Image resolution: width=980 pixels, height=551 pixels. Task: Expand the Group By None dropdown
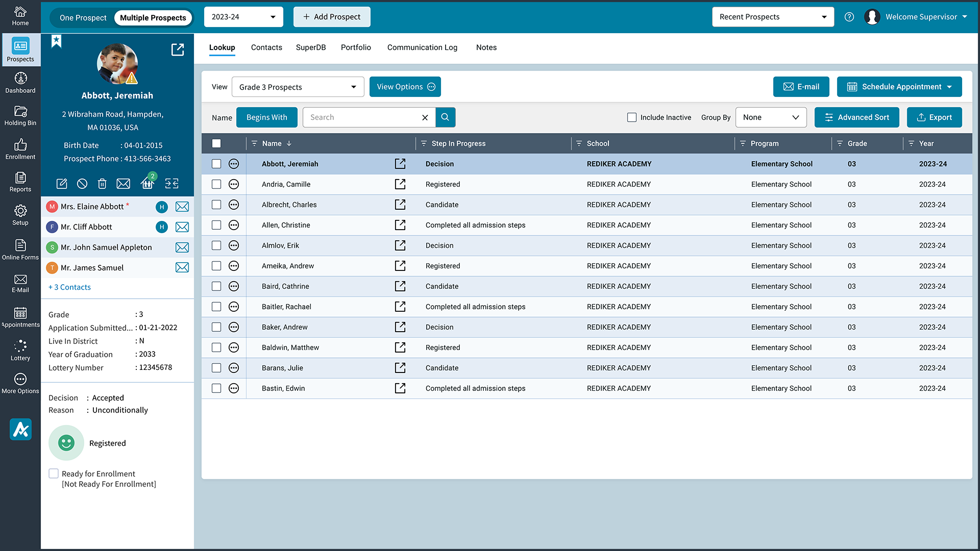[x=771, y=117]
